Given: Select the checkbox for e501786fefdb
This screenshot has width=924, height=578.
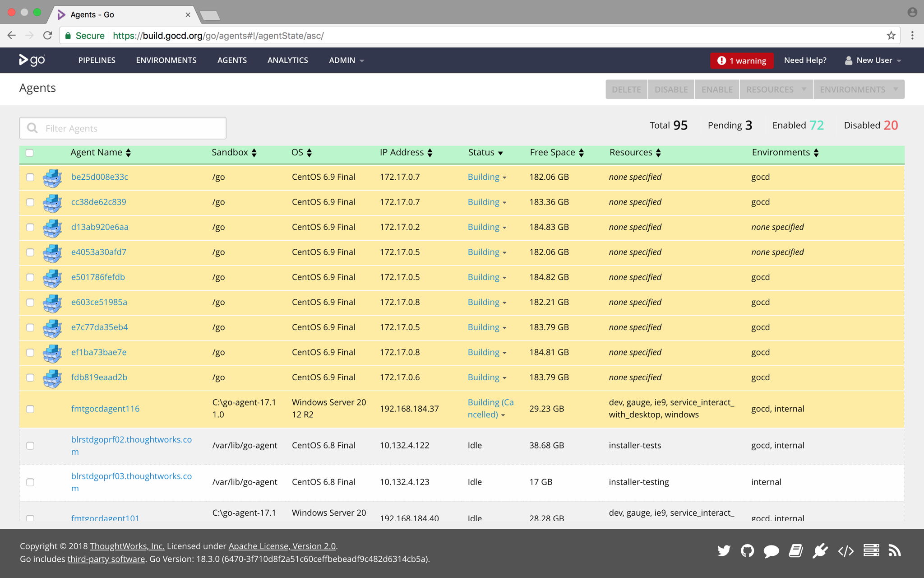Looking at the screenshot, I should 30,278.
